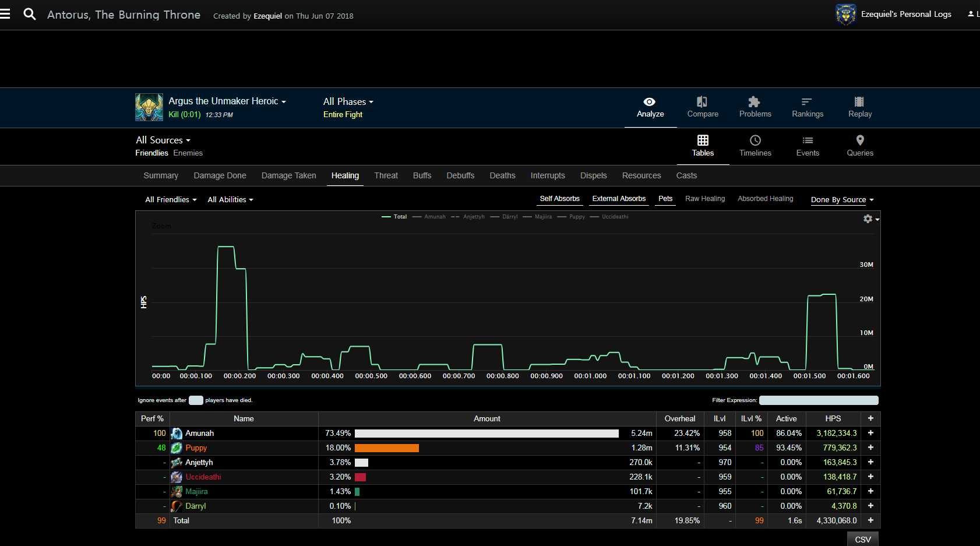Toggle the Raw Healing option

[705, 199]
